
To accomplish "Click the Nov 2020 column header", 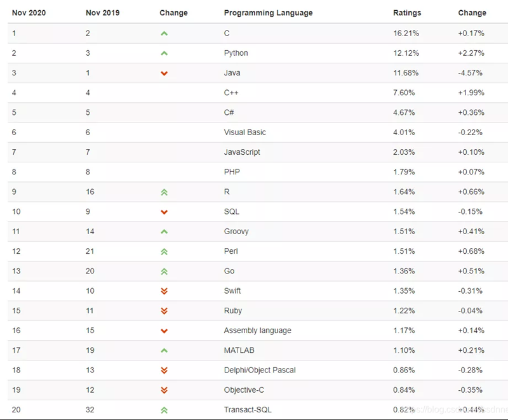I will click(29, 13).
